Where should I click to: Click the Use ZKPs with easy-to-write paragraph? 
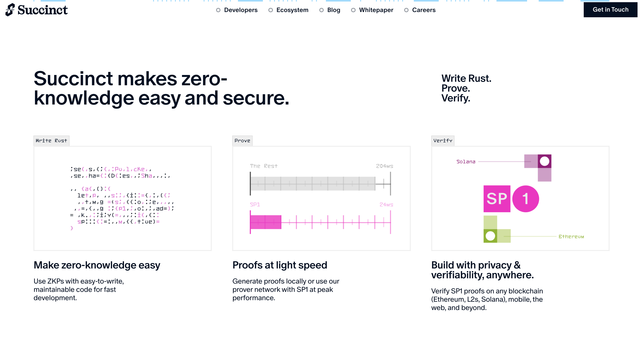point(79,289)
